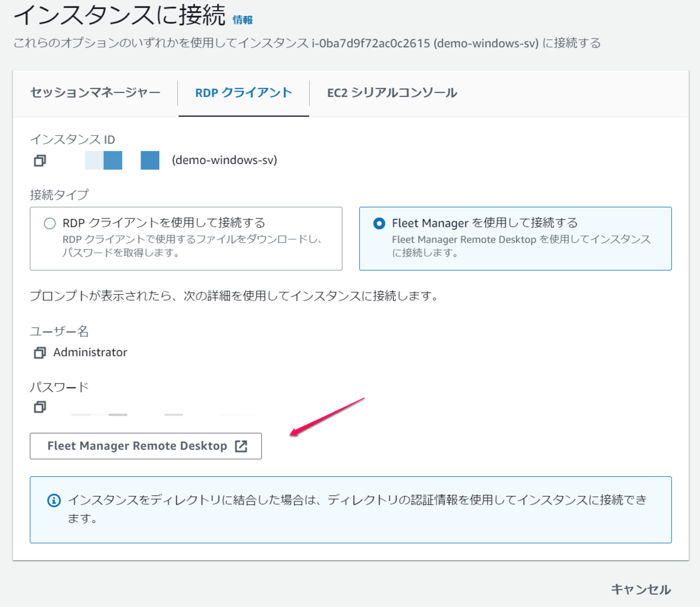Click the external link icon on Fleet Manager Remote Desktop

[x=241, y=446]
